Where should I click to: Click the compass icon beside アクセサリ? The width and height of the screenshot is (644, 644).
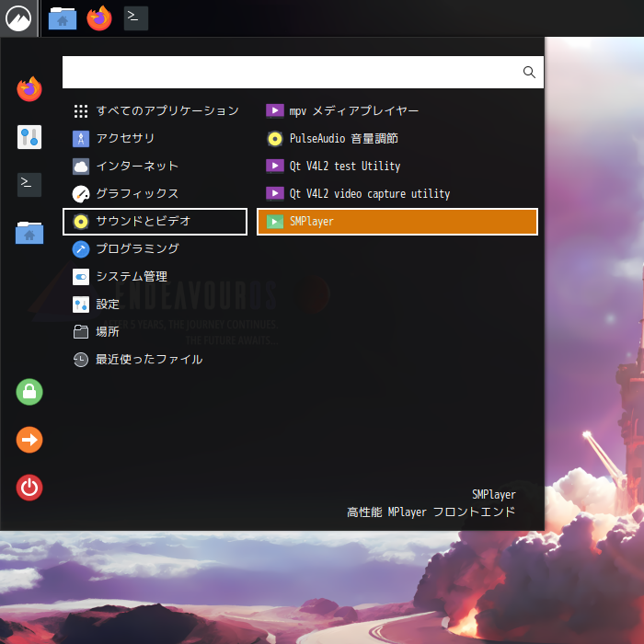pos(81,138)
